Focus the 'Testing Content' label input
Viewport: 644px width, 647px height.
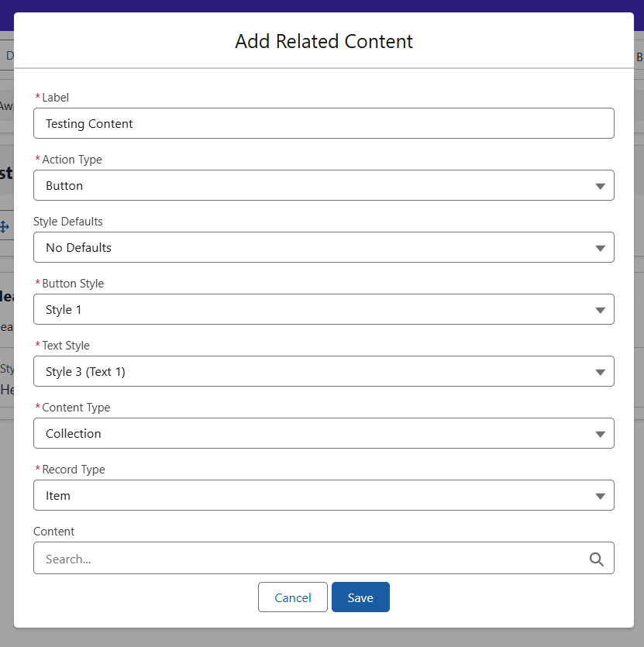point(324,124)
